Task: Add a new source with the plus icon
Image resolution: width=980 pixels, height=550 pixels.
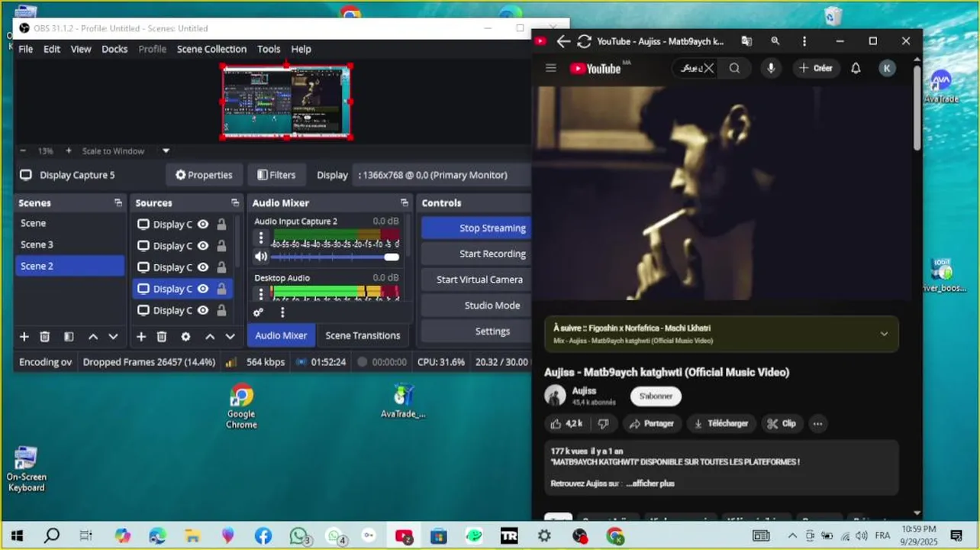Action: pyautogui.click(x=141, y=337)
